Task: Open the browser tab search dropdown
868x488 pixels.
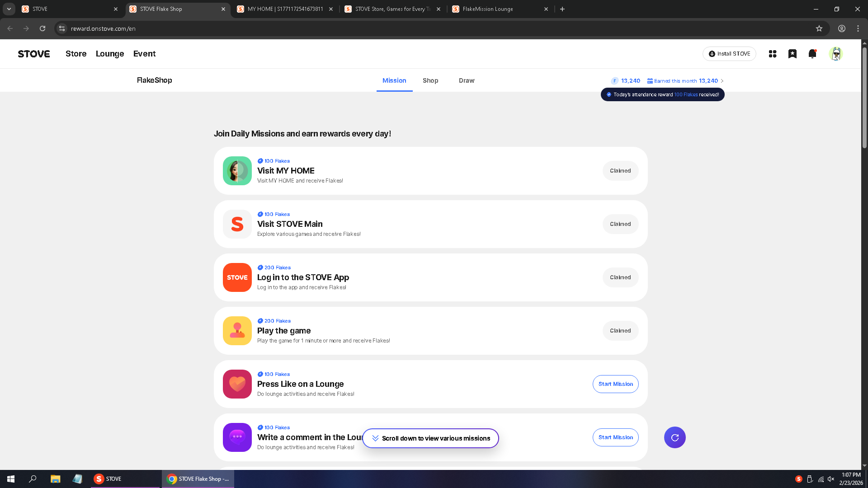Action: tap(9, 9)
